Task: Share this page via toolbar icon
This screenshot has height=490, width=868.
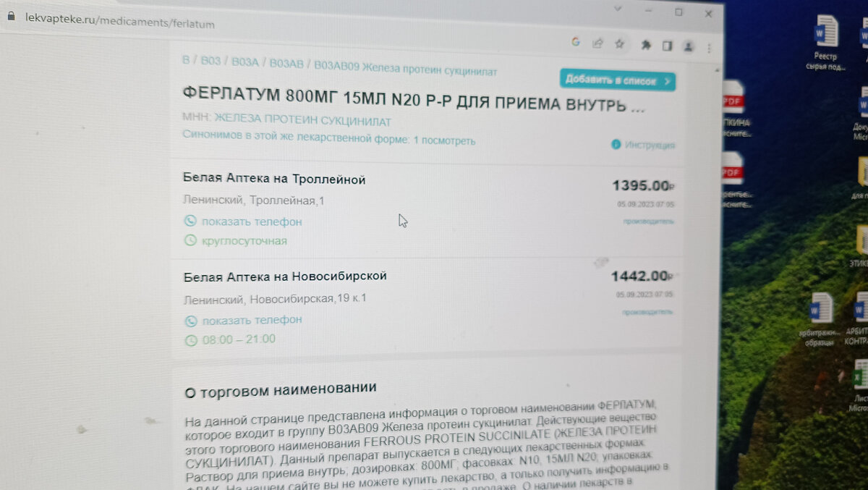Action: click(597, 43)
